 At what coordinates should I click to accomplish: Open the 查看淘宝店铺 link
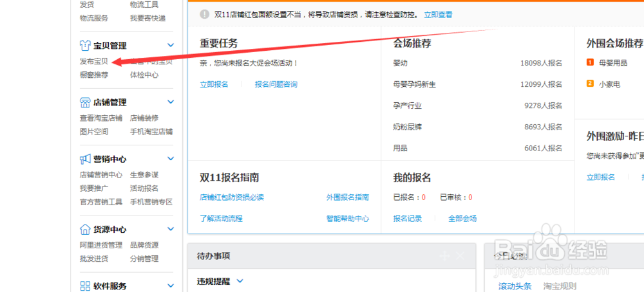coord(101,118)
